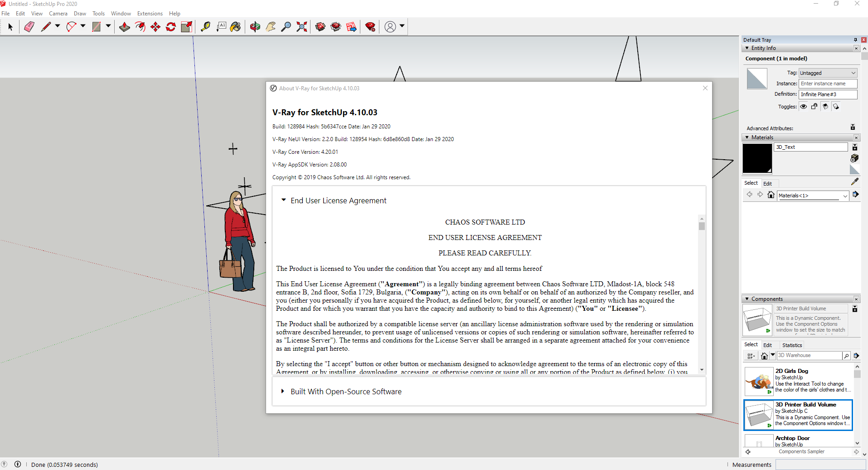Viewport: 868px width, 470px height.
Task: Choose the Move tool
Action: tap(155, 27)
